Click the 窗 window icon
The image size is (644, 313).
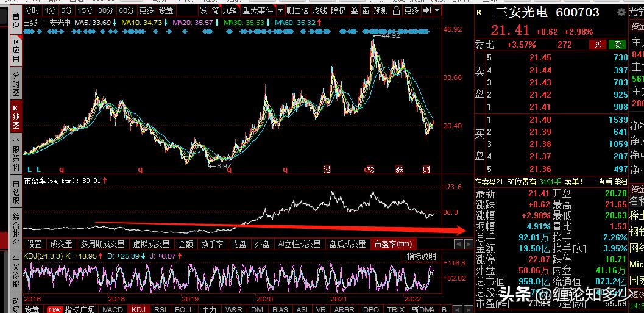coord(365,10)
